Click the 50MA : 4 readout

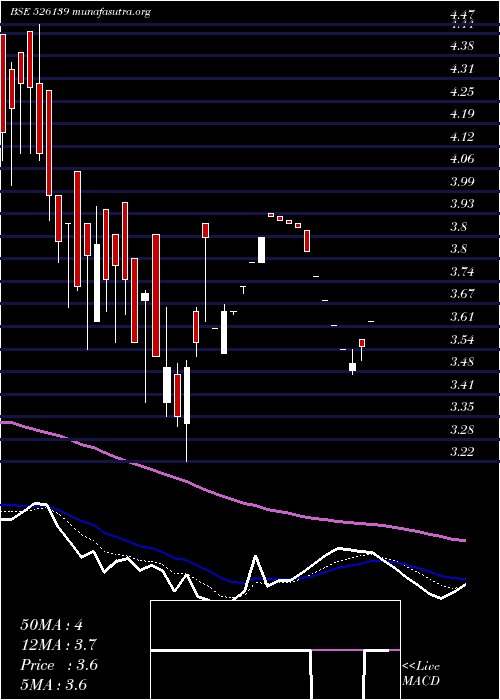click(52, 625)
